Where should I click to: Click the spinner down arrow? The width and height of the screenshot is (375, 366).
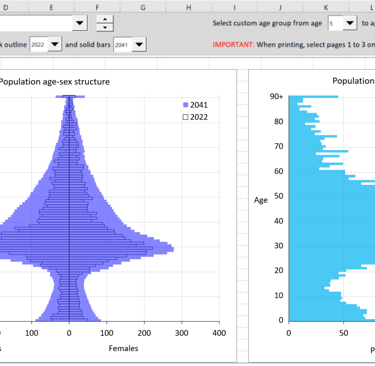coord(105,27)
